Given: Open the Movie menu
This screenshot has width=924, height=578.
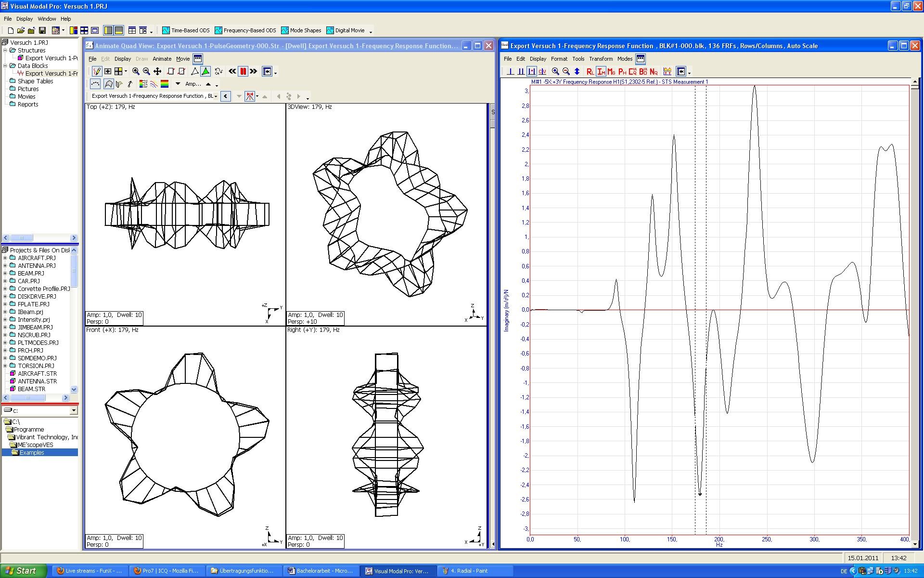Looking at the screenshot, I should pyautogui.click(x=183, y=59).
